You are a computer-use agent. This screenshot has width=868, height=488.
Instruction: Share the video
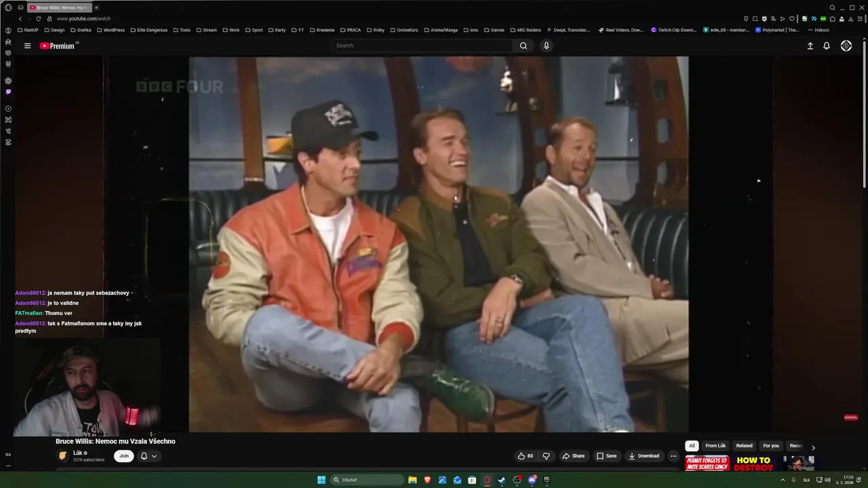tap(573, 456)
